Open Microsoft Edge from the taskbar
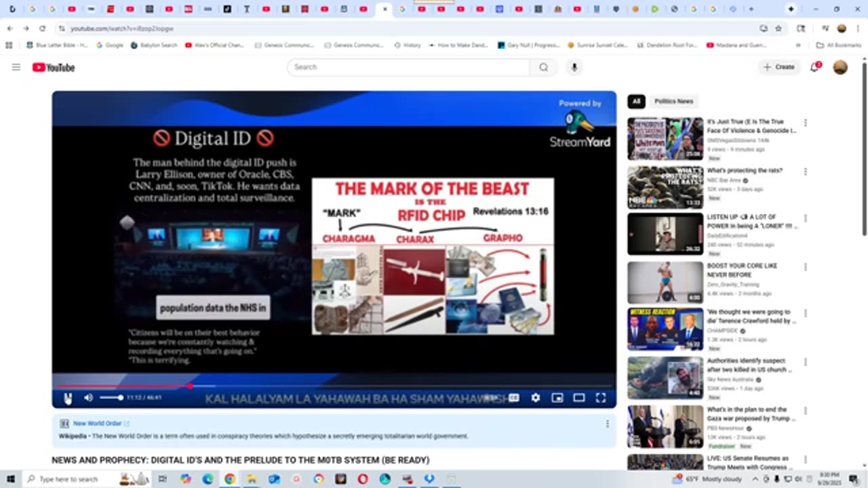Screen dimensions: 868x488 click(208, 479)
